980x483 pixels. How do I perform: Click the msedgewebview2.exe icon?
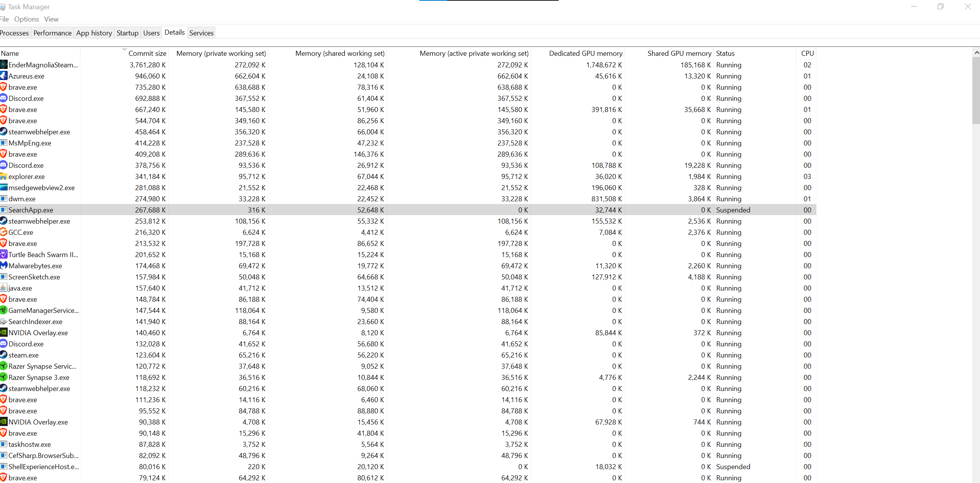point(4,187)
